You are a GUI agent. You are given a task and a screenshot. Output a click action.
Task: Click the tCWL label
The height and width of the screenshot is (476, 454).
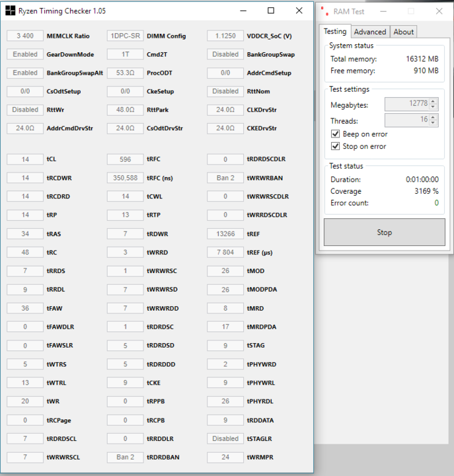155,196
